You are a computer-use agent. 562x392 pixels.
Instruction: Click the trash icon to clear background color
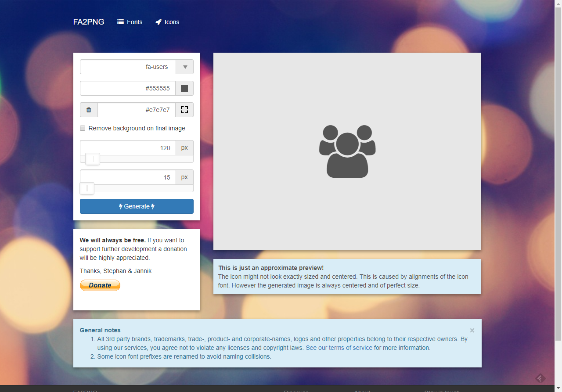(89, 110)
